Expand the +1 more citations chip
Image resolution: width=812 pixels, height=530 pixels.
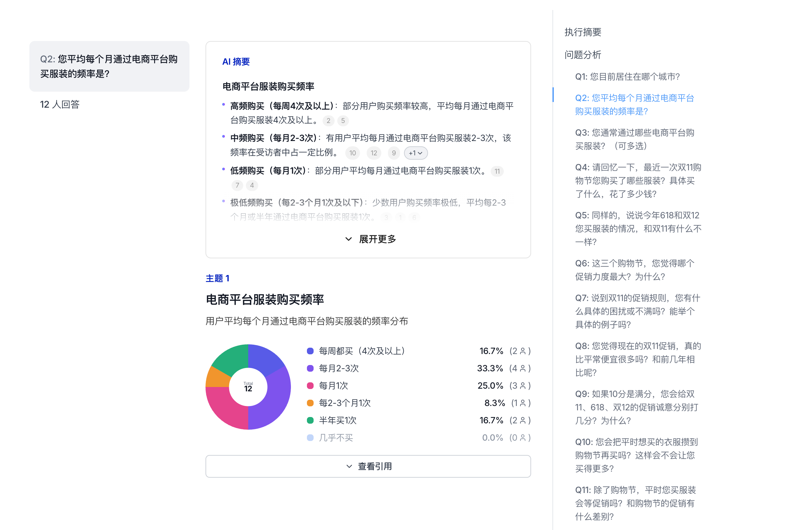416,153
